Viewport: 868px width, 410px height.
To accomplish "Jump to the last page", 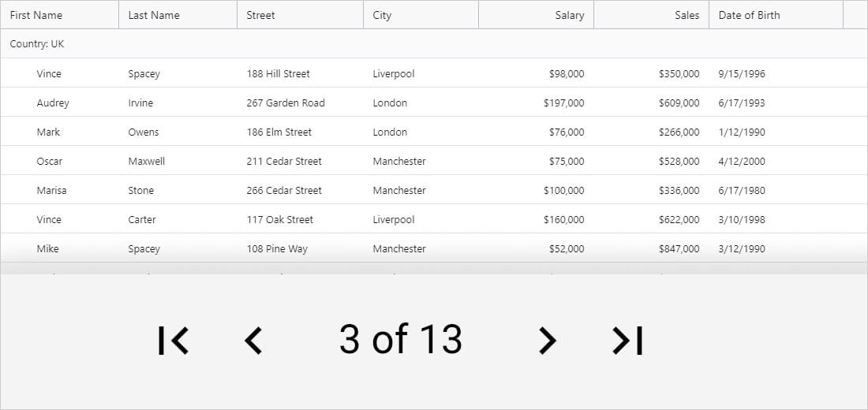I will 628,340.
